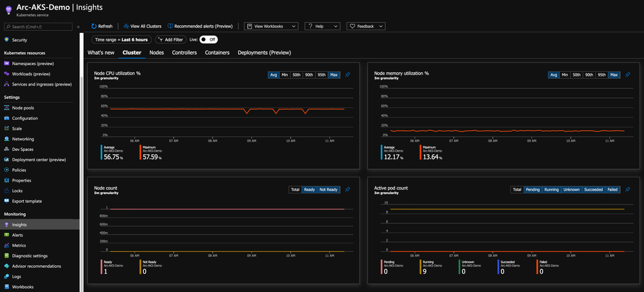This screenshot has width=644, height=292.
Task: Click the 12.17 % Average memory value
Action: tap(392, 157)
